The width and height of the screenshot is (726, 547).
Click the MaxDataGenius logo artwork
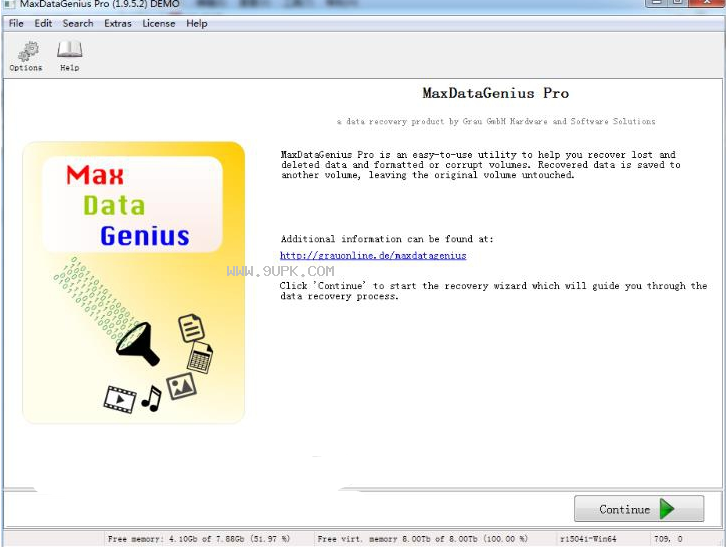click(x=133, y=283)
